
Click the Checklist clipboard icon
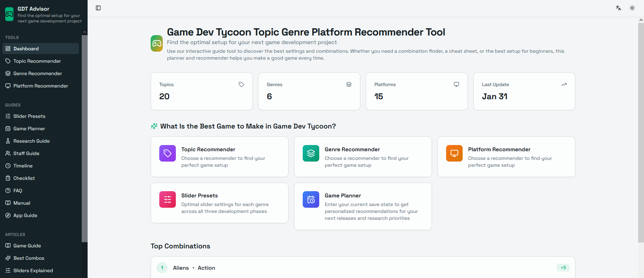pos(8,178)
